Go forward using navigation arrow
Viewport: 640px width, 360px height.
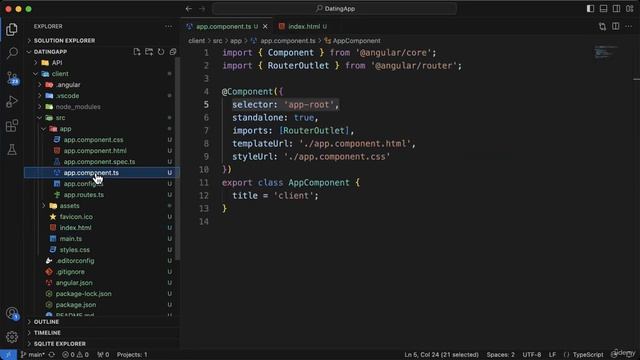(x=202, y=9)
